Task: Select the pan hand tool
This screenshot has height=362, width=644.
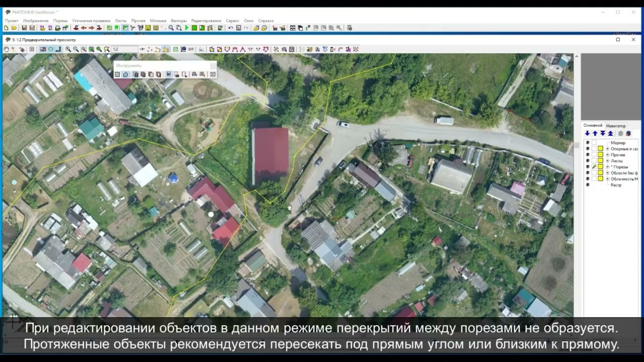Action: click(6, 49)
